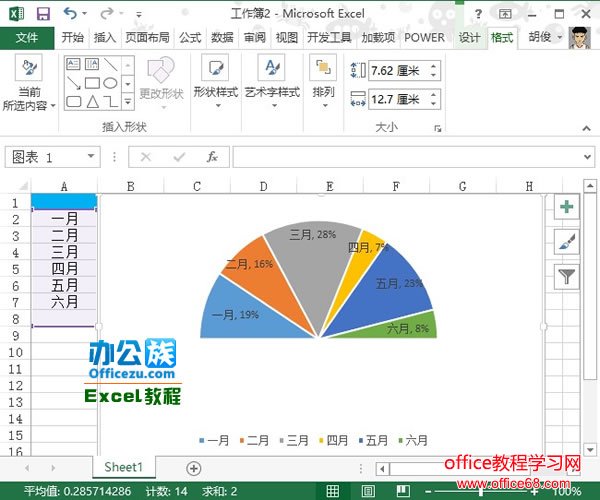Open Quick Access Toolbar customize arrow
The image size is (600, 500).
point(139,15)
